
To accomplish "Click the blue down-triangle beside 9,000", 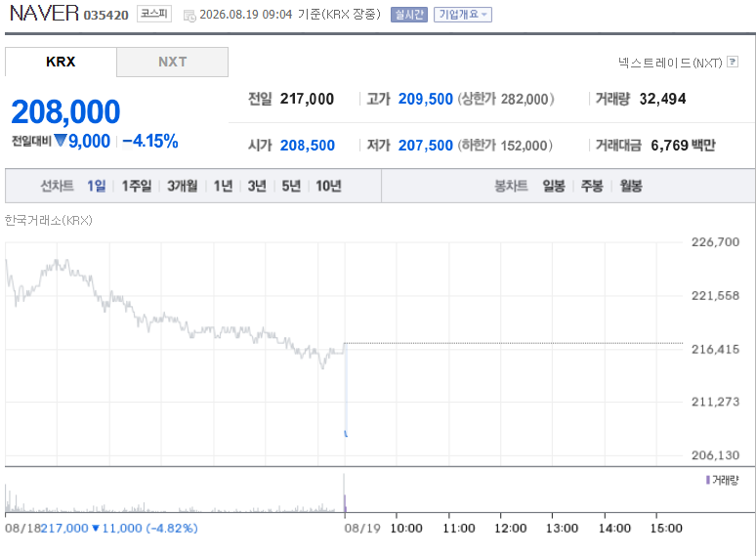I will (61, 141).
